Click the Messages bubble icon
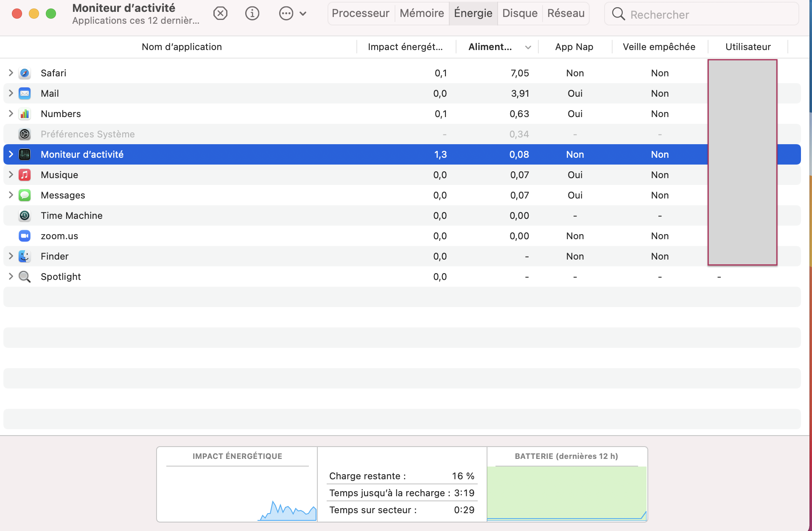812x531 pixels. click(x=25, y=195)
